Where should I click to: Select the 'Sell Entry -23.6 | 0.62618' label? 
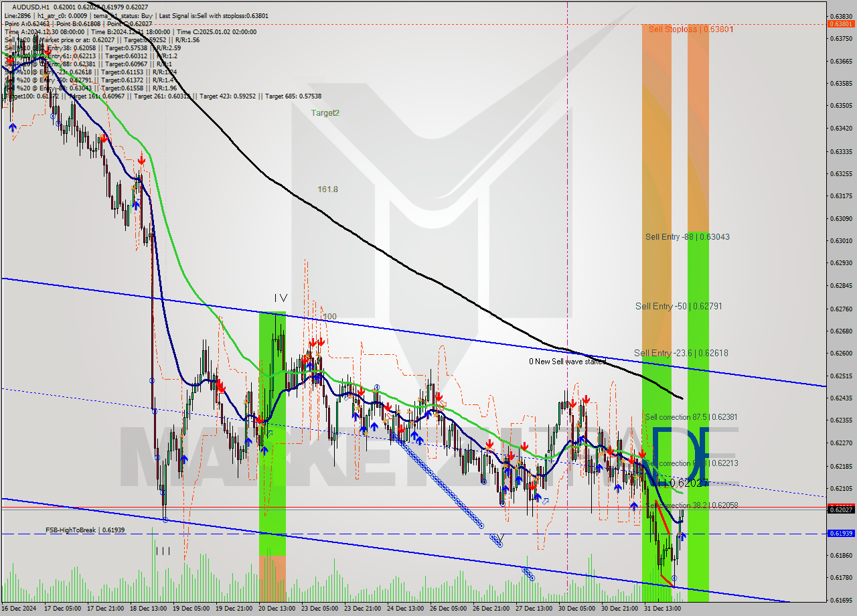pos(681,353)
